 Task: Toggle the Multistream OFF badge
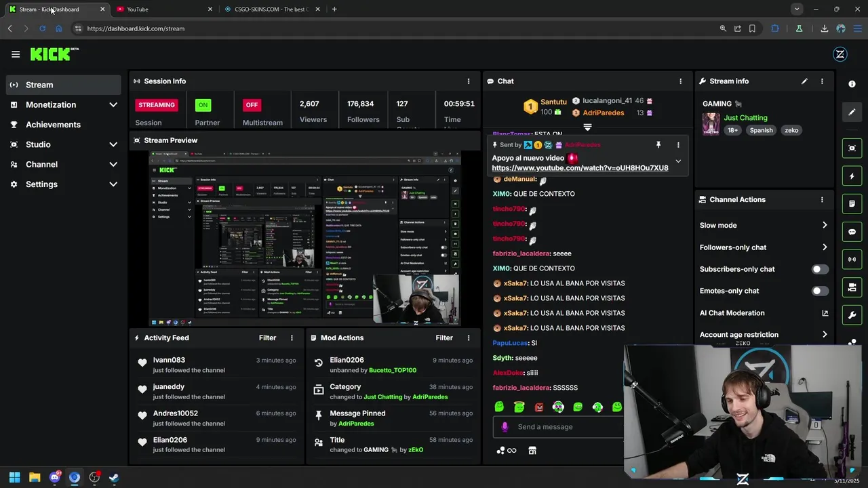252,105
